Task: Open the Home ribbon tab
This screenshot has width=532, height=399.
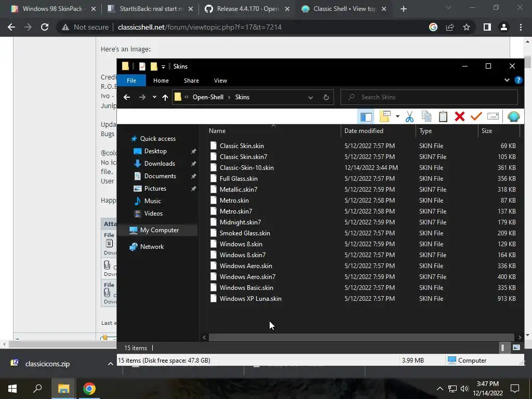Action: [161, 81]
